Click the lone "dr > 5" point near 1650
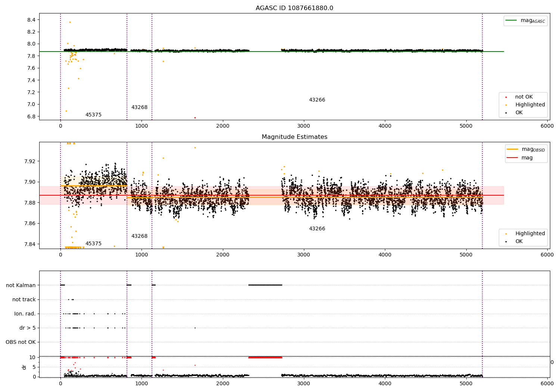The height and width of the screenshot is (392, 560). coord(195,328)
